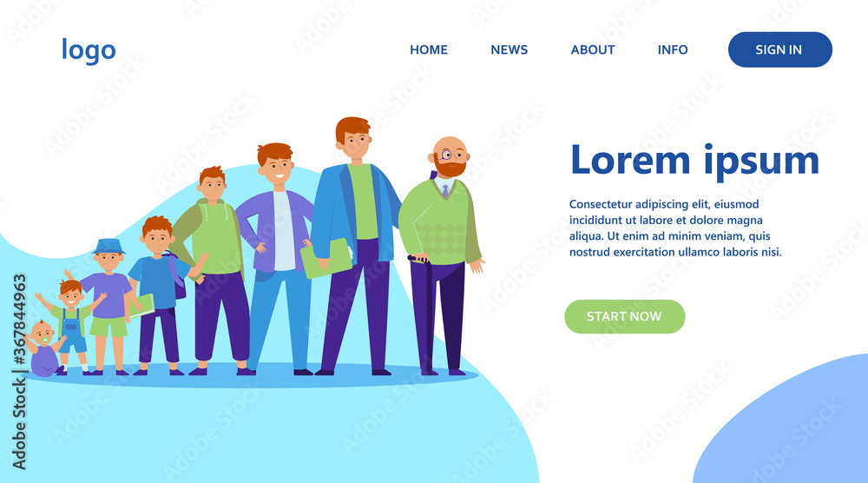Click the Lorem ipsum headline
Screen dimensions: 868x483
(694, 162)
